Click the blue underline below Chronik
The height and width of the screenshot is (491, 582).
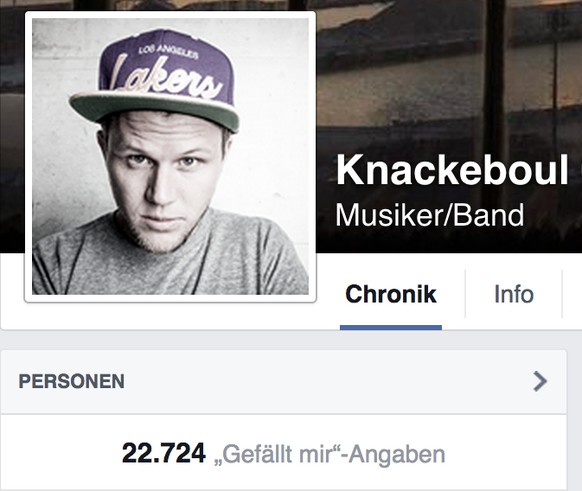tap(391, 328)
